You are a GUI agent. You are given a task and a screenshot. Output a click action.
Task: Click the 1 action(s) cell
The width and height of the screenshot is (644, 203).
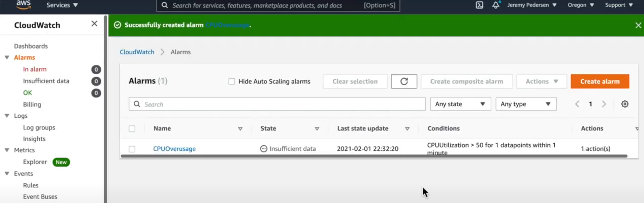tap(595, 149)
